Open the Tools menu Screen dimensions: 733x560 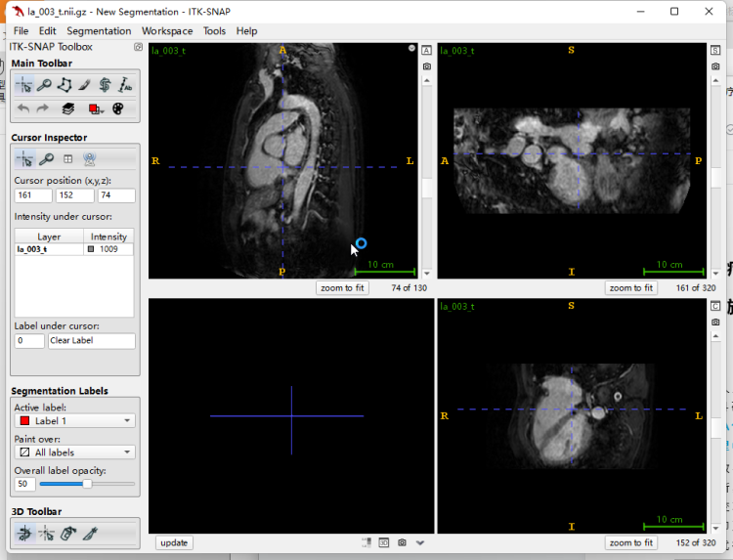pyautogui.click(x=214, y=31)
